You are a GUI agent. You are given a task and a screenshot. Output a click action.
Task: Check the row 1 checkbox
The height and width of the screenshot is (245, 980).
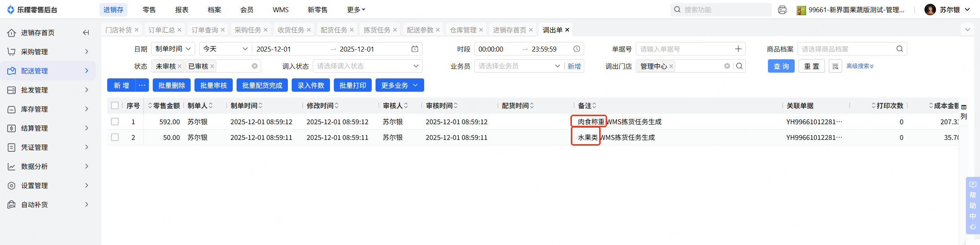(115, 122)
